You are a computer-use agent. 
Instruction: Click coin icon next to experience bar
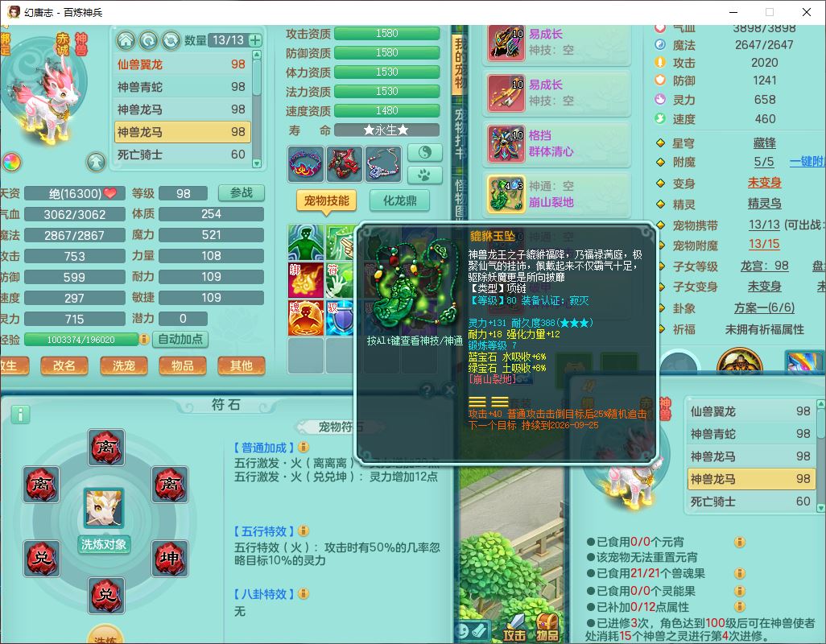coord(144,339)
